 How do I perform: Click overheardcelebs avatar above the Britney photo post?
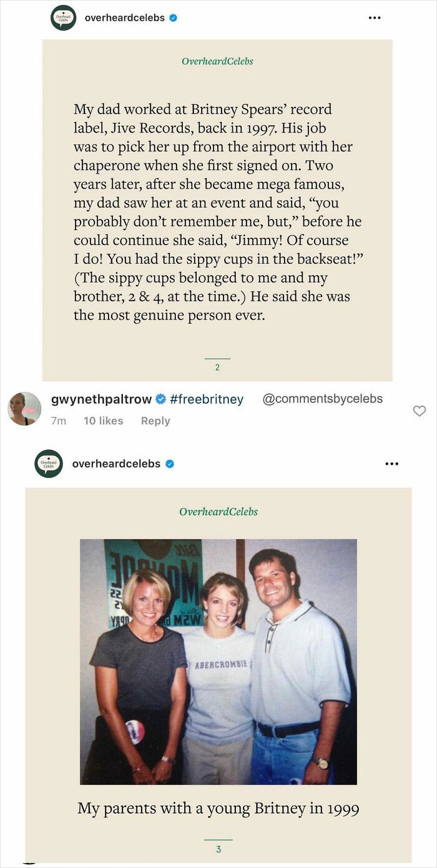pos(49,464)
